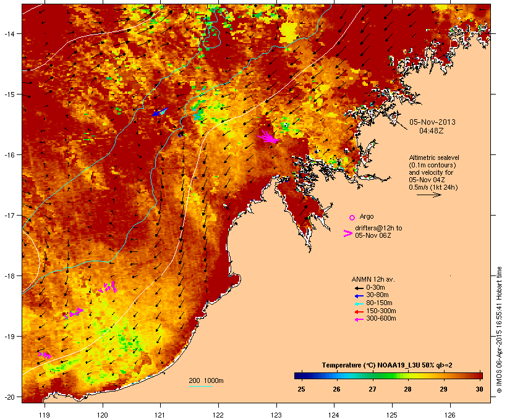Click the latitude axis label -16

pyautogui.click(x=9, y=155)
